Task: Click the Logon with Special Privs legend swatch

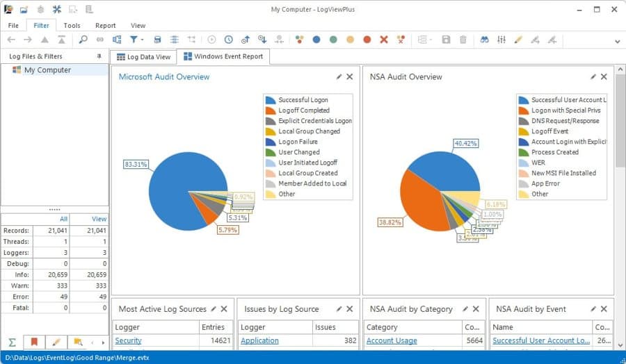Action: (x=523, y=110)
